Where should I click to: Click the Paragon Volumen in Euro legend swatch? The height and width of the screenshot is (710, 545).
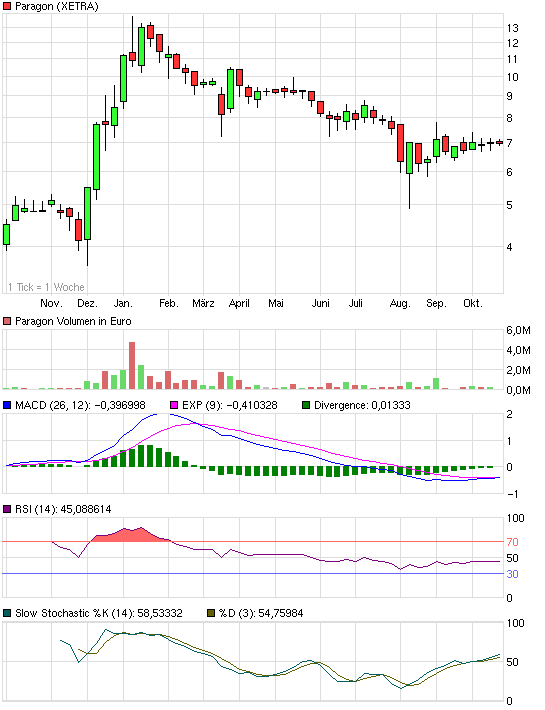point(7,321)
